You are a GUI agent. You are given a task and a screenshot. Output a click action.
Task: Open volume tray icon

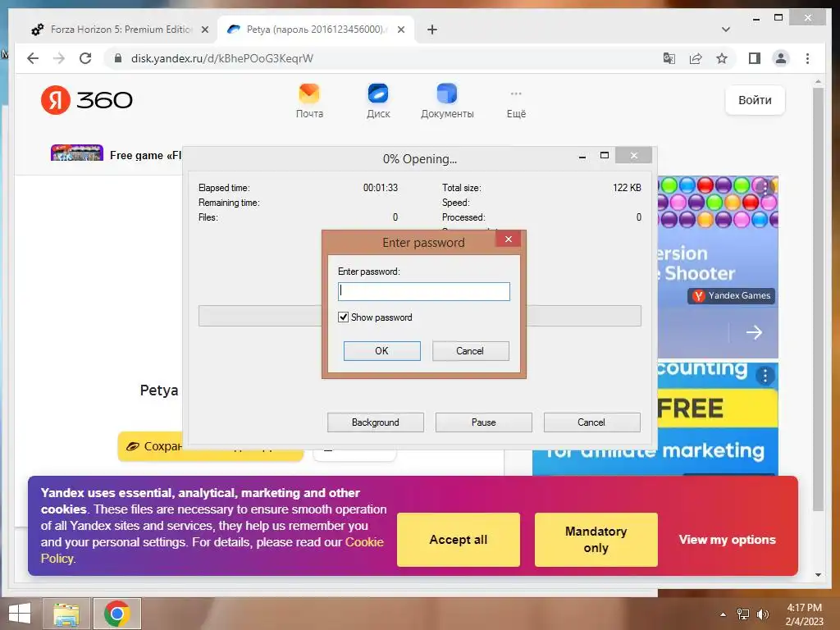coord(762,614)
